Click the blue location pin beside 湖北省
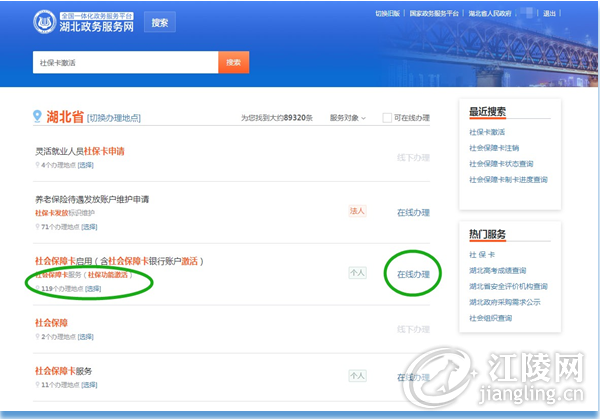This screenshot has height=419, width=600. coord(37,116)
